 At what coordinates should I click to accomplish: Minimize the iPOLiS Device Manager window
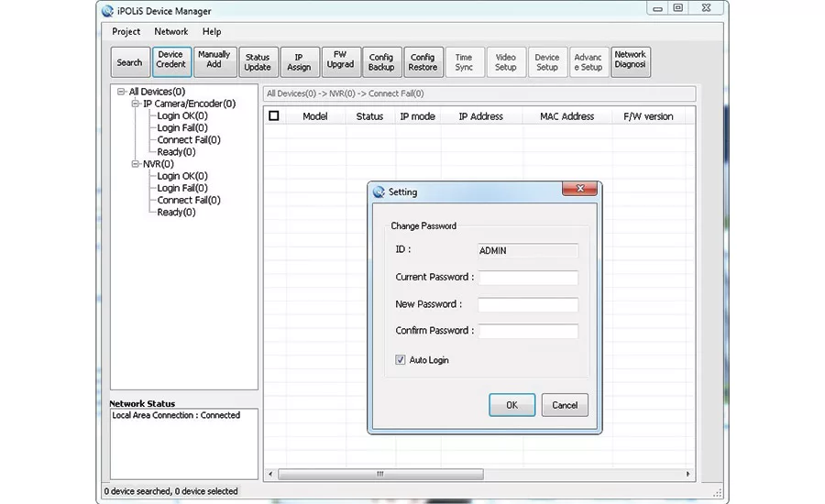point(657,8)
